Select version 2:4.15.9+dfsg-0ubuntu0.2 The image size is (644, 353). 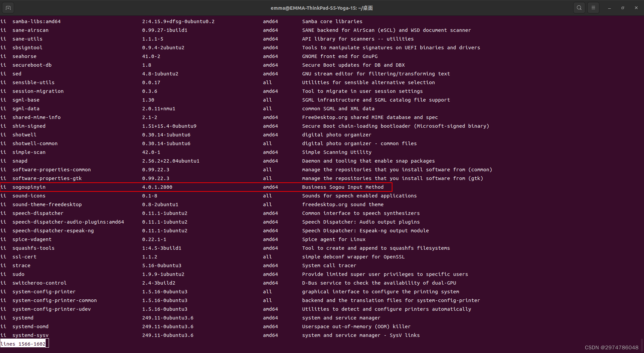point(178,21)
